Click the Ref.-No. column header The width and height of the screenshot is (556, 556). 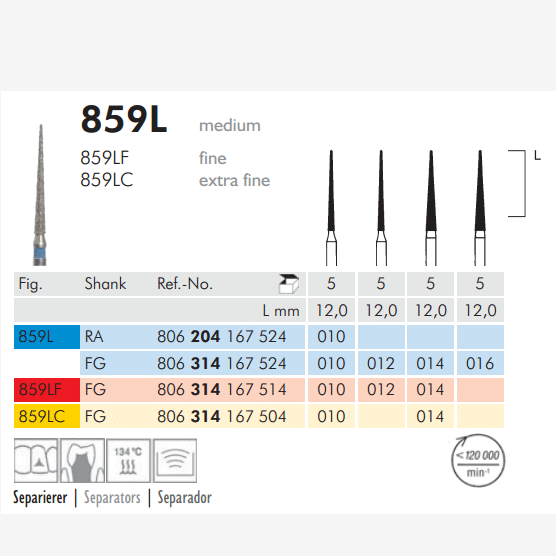pyautogui.click(x=185, y=284)
